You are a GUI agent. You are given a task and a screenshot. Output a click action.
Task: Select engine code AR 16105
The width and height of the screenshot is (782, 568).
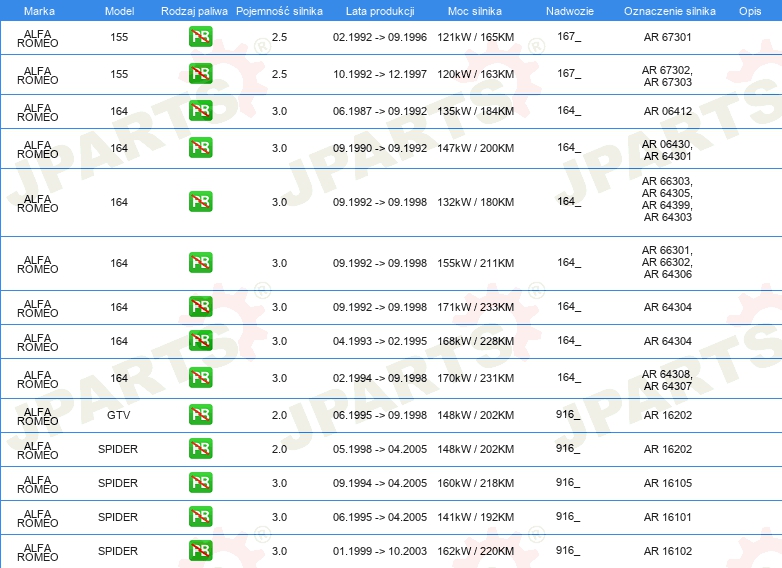pyautogui.click(x=667, y=483)
